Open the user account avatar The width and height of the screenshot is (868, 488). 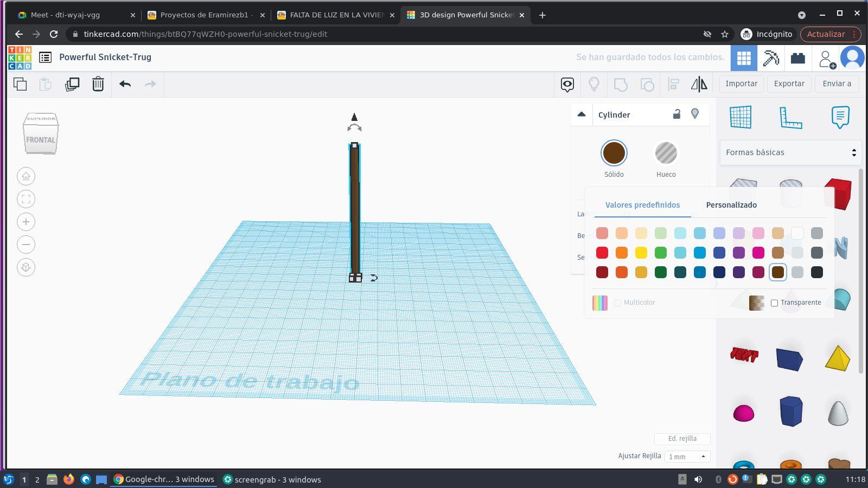[852, 58]
